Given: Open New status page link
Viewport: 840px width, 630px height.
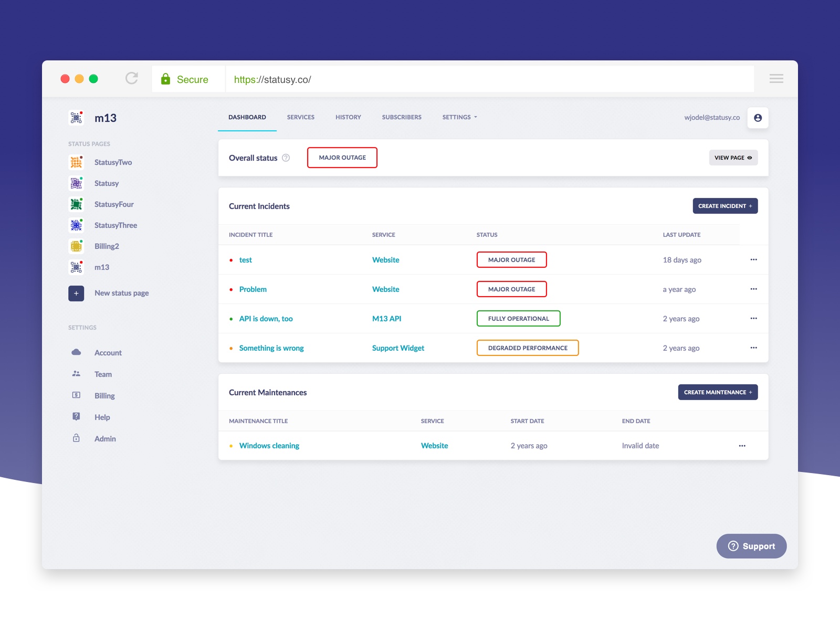Looking at the screenshot, I should [x=122, y=293].
